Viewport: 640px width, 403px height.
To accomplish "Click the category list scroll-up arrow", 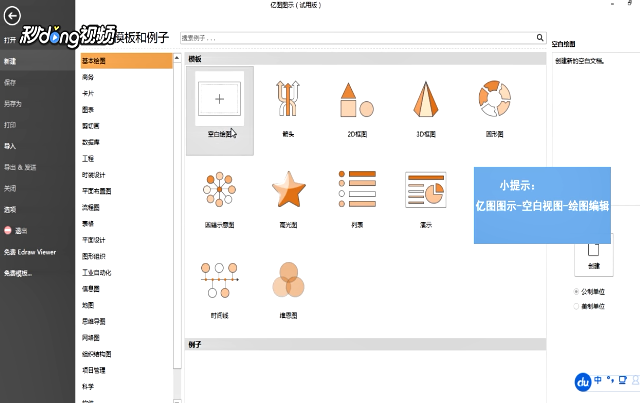I will (x=177, y=58).
